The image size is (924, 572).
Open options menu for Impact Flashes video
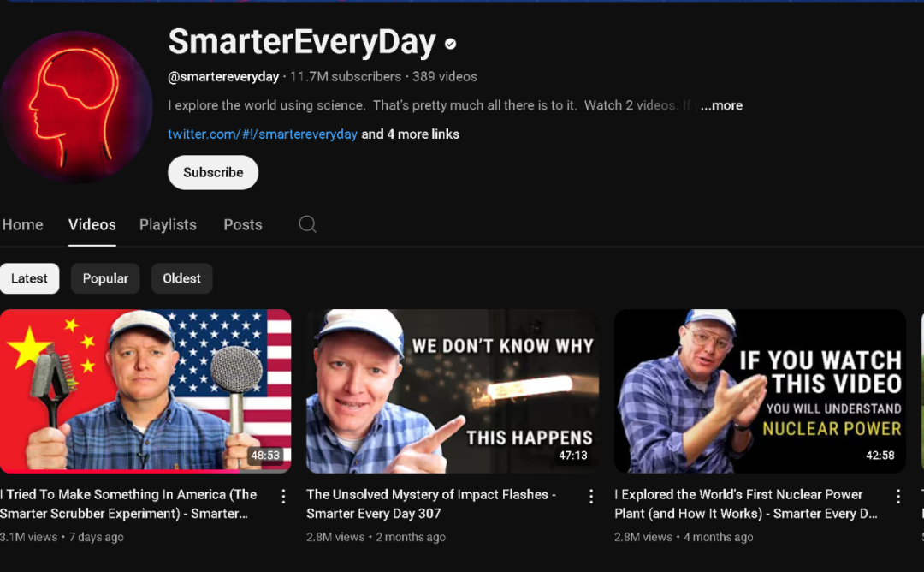coord(591,497)
